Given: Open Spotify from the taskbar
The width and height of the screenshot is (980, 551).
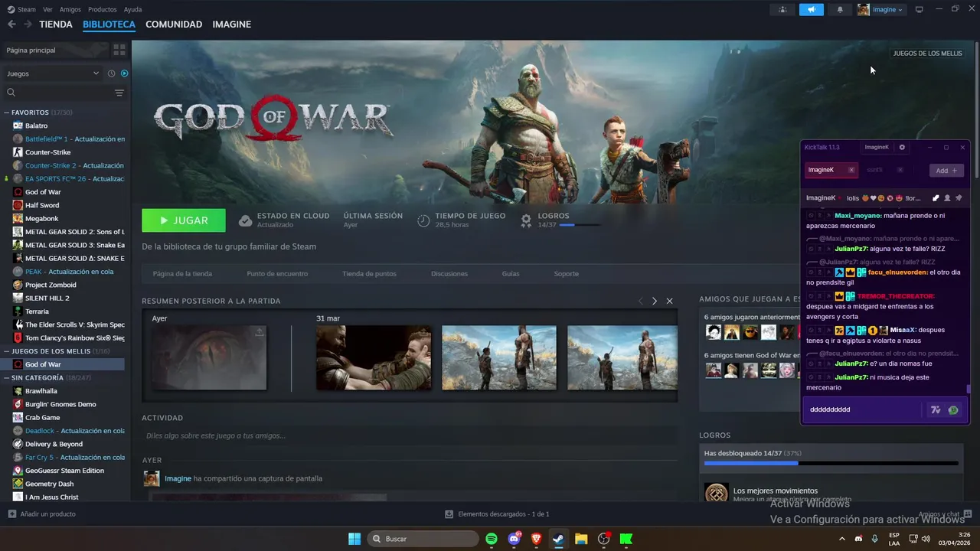Looking at the screenshot, I should 492,539.
